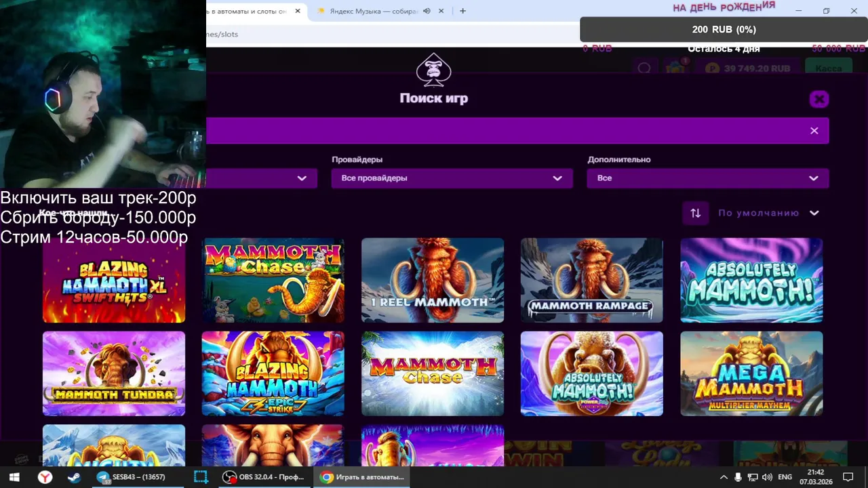
Task: Launch Yandex Browser from taskbar
Action: coord(44,477)
